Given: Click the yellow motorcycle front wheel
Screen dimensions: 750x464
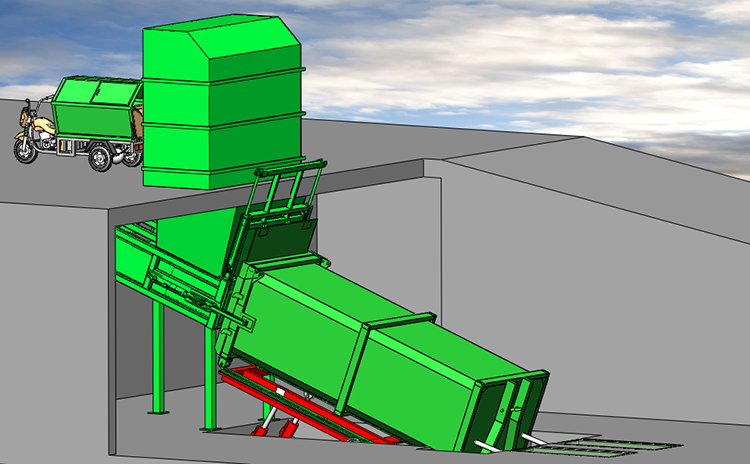Looking at the screenshot, I should coord(25,151).
